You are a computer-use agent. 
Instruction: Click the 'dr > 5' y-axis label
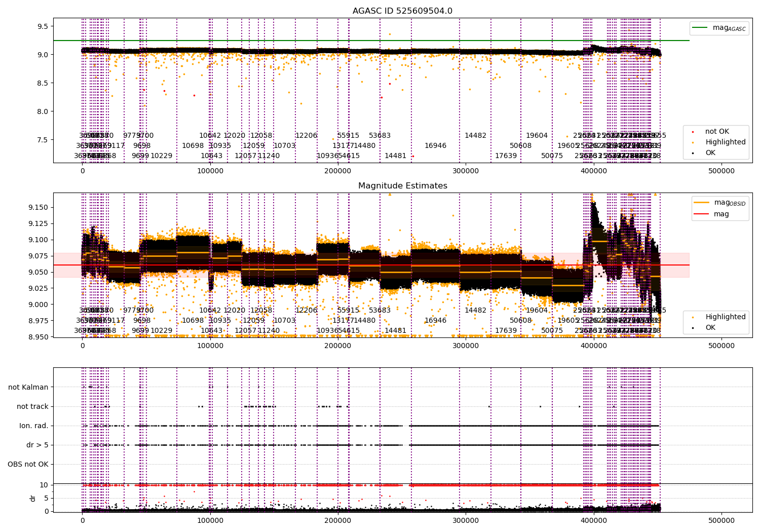tap(37, 445)
